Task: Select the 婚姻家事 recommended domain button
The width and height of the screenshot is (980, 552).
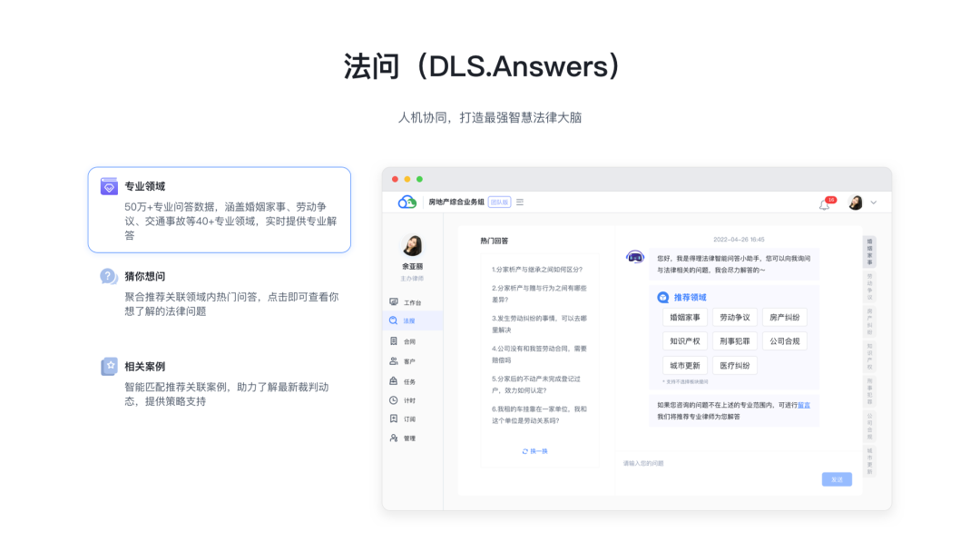Action: (685, 318)
